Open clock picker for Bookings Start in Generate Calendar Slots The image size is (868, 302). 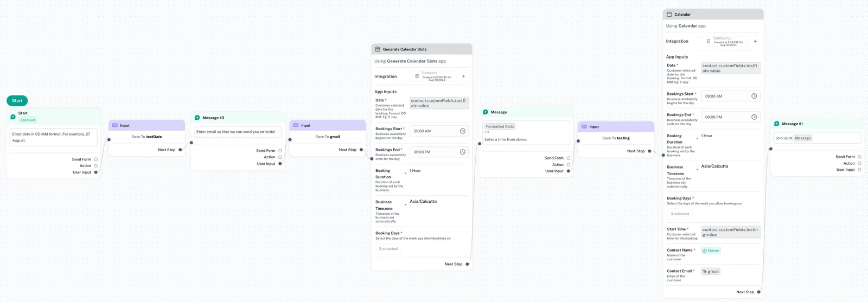(x=462, y=131)
